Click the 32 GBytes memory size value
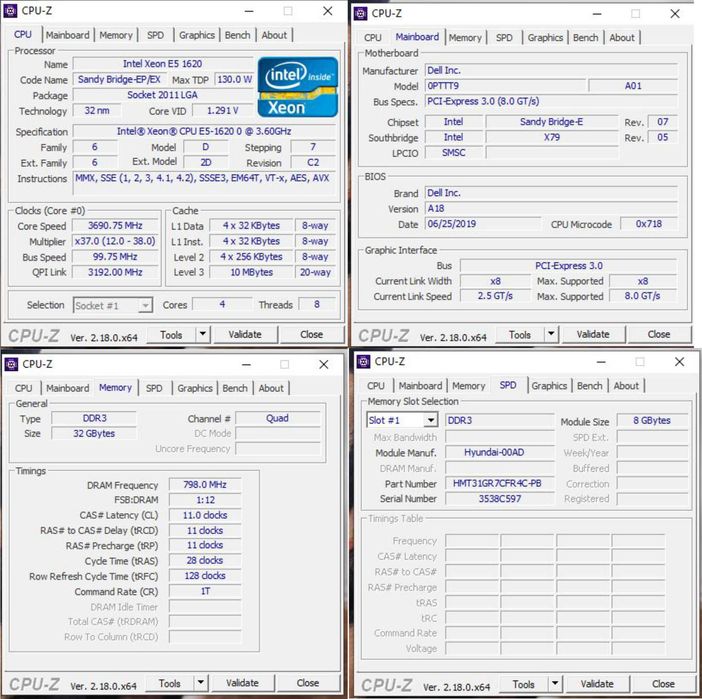Image resolution: width=702 pixels, height=699 pixels. [94, 433]
